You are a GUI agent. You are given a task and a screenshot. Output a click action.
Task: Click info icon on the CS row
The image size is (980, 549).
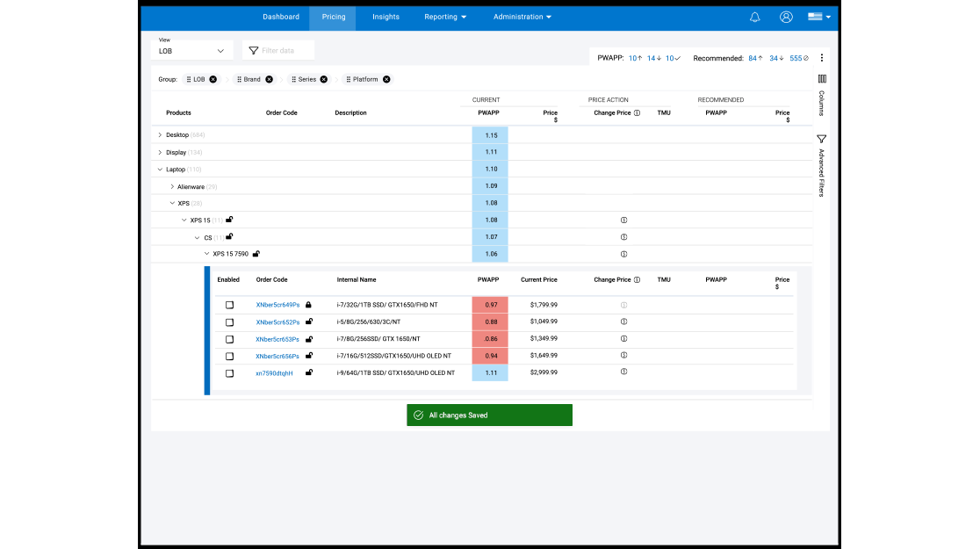(x=623, y=237)
